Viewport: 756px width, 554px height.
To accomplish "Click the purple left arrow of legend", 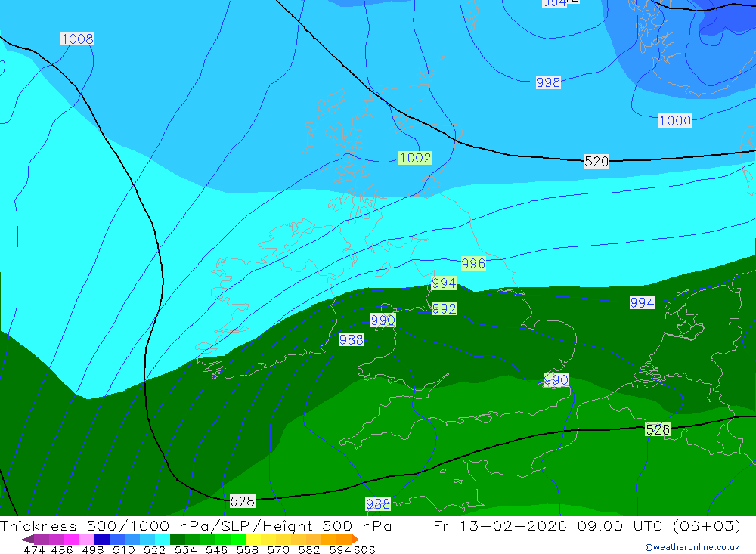I will (27, 539).
